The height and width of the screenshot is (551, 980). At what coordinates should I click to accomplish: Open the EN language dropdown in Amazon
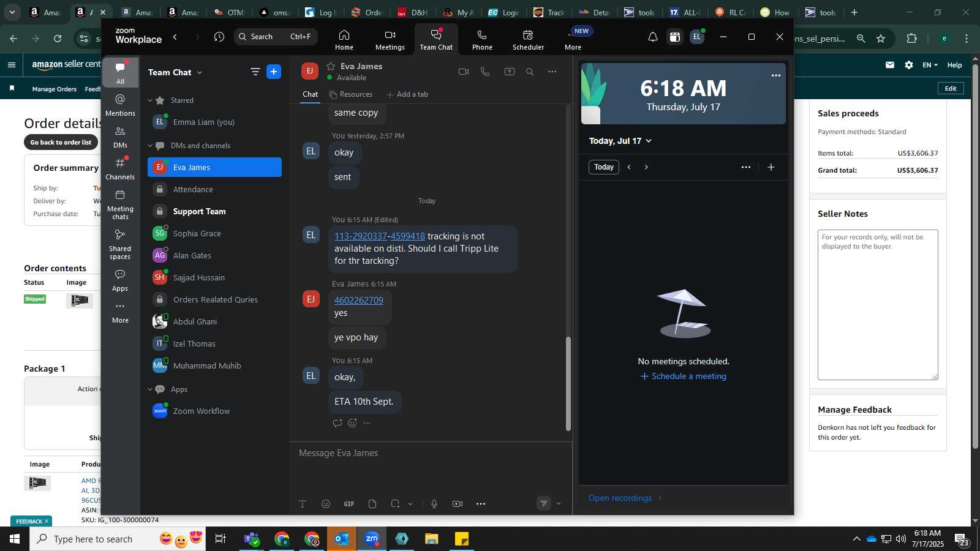click(930, 65)
